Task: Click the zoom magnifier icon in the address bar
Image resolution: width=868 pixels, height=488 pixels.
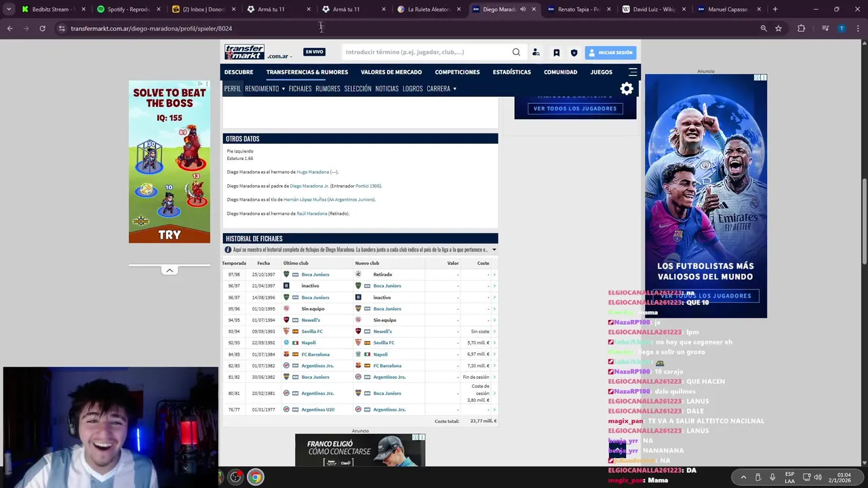Action: [x=764, y=28]
